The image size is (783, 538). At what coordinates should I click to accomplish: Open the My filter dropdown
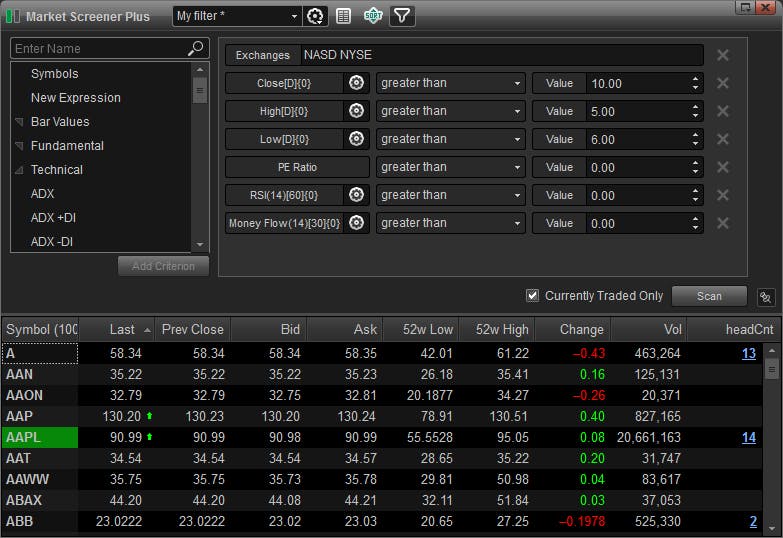tap(294, 16)
